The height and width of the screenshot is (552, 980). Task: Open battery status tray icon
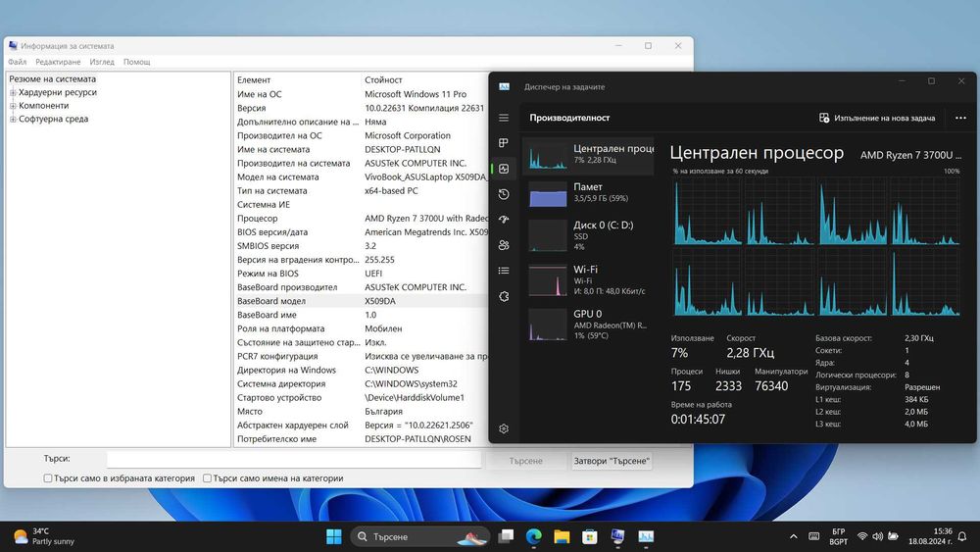pos(893,536)
